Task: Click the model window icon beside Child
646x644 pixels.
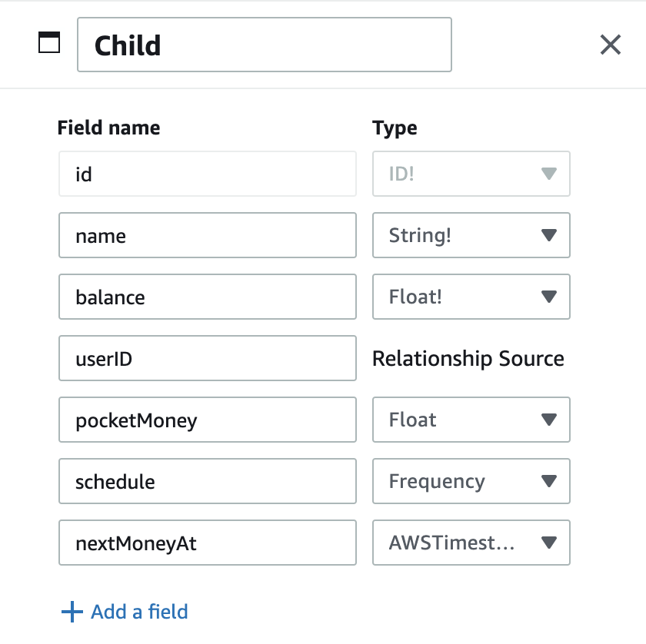Action: point(49,42)
